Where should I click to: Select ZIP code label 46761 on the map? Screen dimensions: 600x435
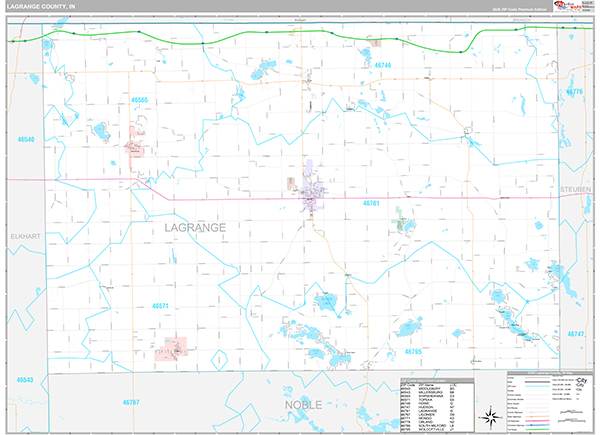371,204
